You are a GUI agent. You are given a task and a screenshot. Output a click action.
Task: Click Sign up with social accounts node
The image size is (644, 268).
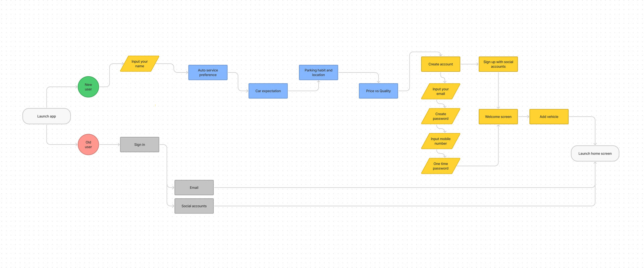[498, 64]
